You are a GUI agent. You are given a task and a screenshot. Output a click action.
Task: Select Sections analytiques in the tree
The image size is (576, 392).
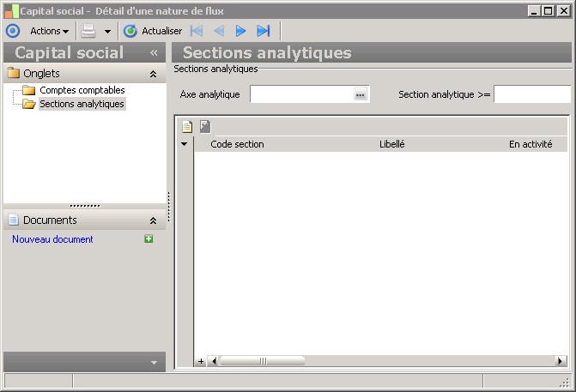82,104
